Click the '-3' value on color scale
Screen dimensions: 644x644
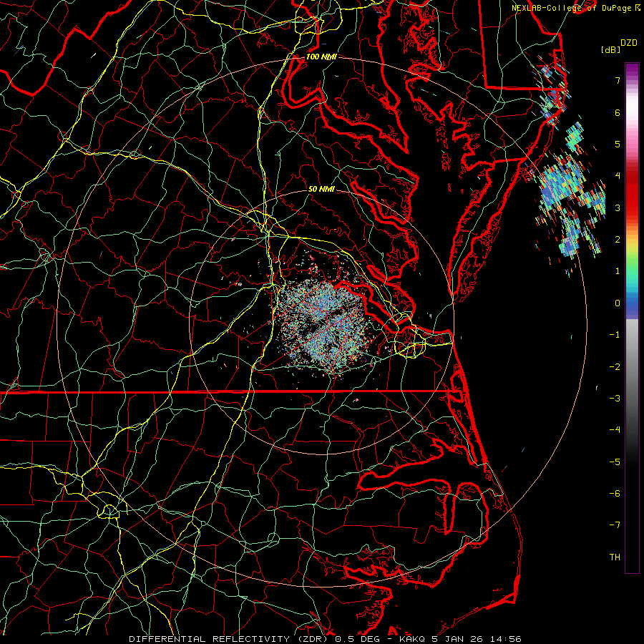tap(615, 399)
